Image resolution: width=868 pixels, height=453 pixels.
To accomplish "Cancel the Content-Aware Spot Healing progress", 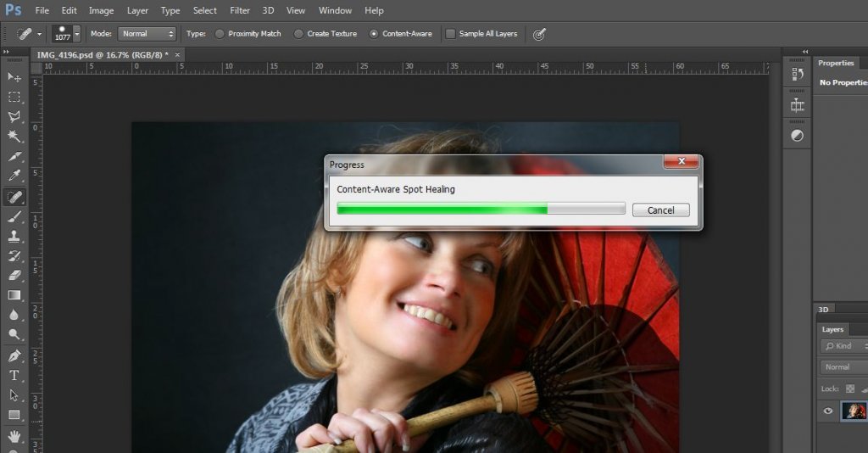I will [660, 210].
